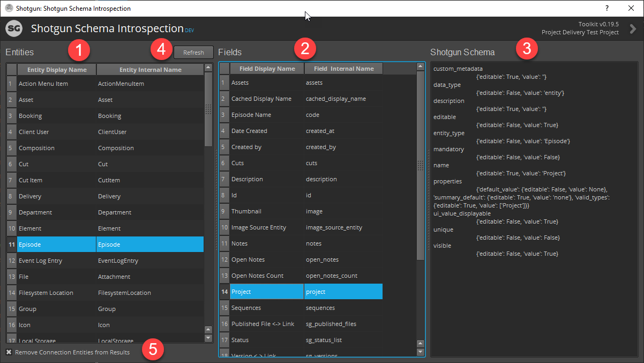Click the help question mark button
This screenshot has height=363, width=644.
click(x=607, y=8)
